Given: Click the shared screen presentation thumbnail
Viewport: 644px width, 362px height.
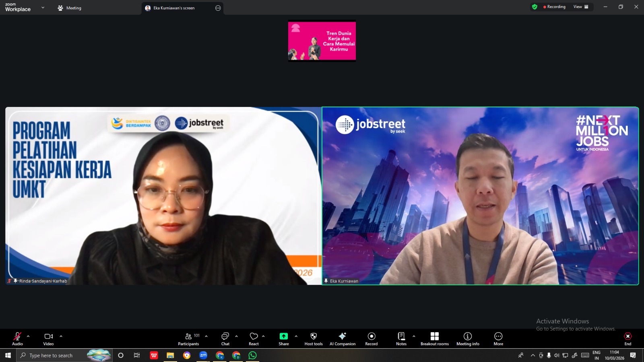Looking at the screenshot, I should click(x=322, y=41).
